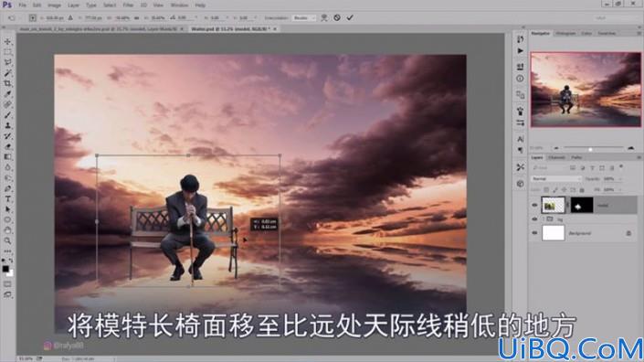Open the Navigator panel options menu
Image resolution: width=644 pixels, height=362 pixels.
(x=639, y=33)
